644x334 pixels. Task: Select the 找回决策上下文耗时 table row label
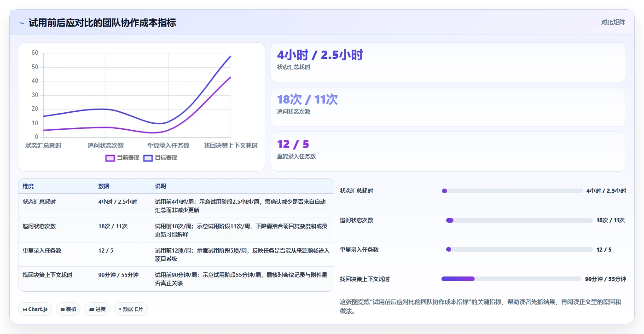[47, 275]
